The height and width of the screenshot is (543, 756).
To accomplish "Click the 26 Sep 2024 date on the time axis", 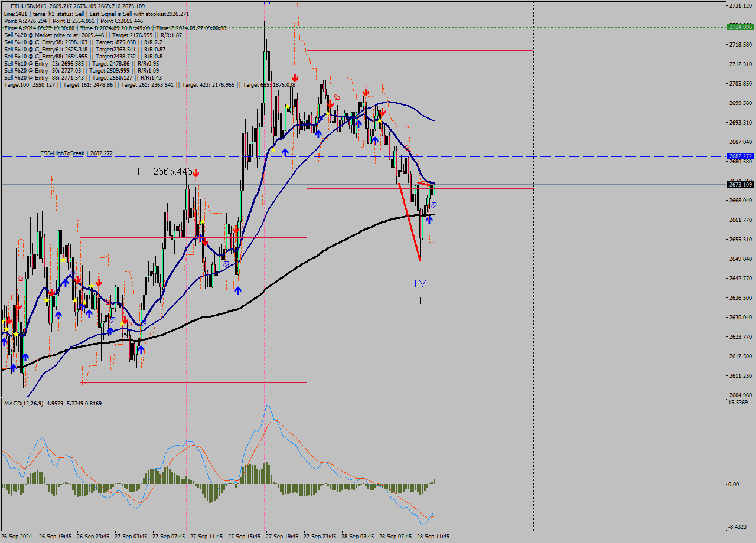I will [18, 537].
